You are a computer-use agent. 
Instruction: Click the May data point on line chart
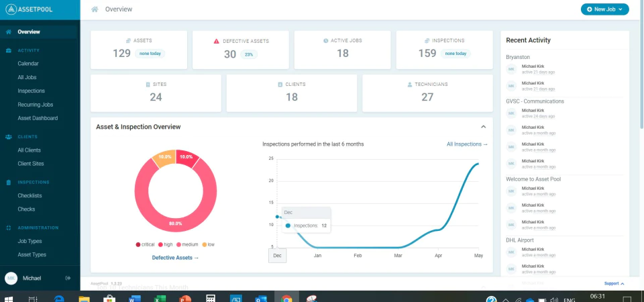point(478,164)
